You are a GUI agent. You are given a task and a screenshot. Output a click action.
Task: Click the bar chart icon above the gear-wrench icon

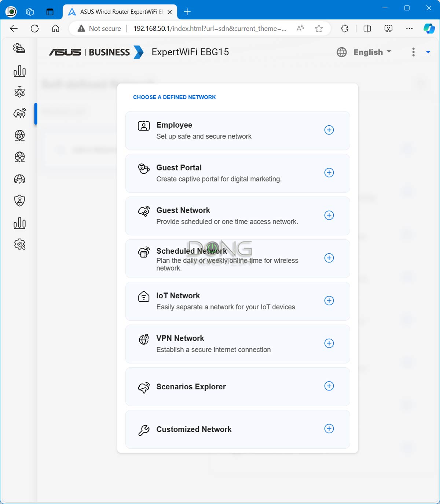[19, 223]
